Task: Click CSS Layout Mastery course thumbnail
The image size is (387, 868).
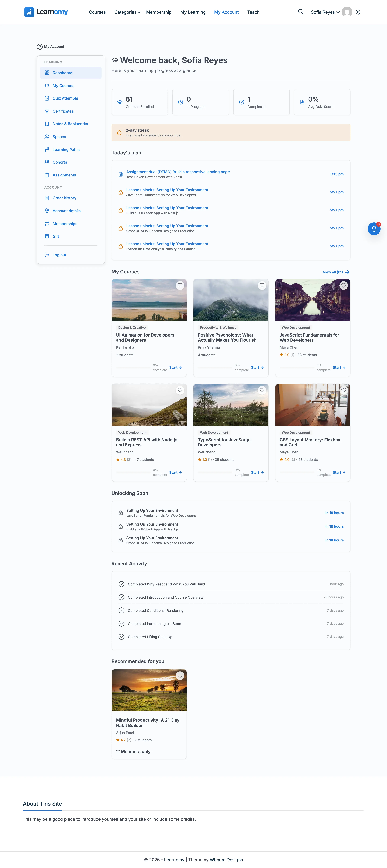Action: coord(313,405)
